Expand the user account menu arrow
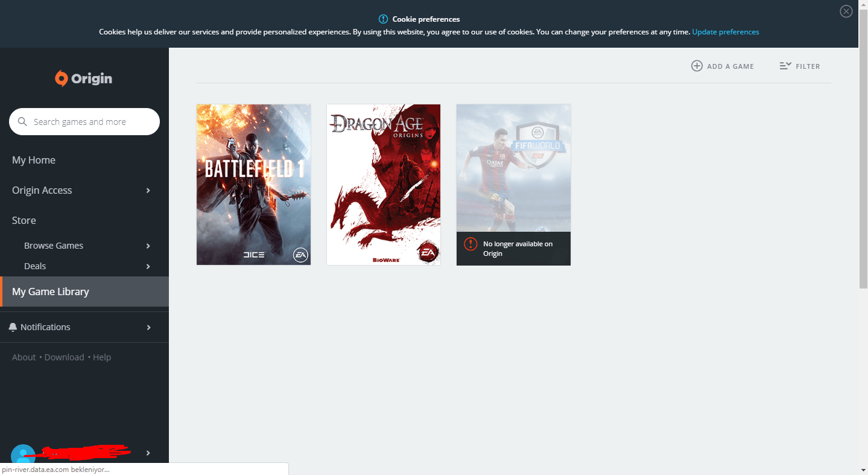The height and width of the screenshot is (475, 868). click(x=148, y=453)
